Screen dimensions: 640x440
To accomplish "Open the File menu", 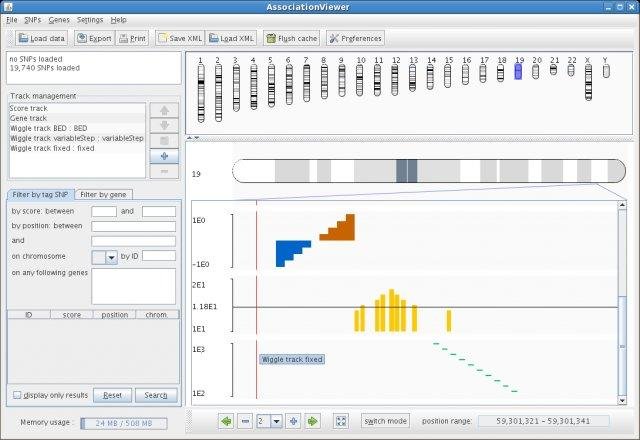I will (12, 20).
